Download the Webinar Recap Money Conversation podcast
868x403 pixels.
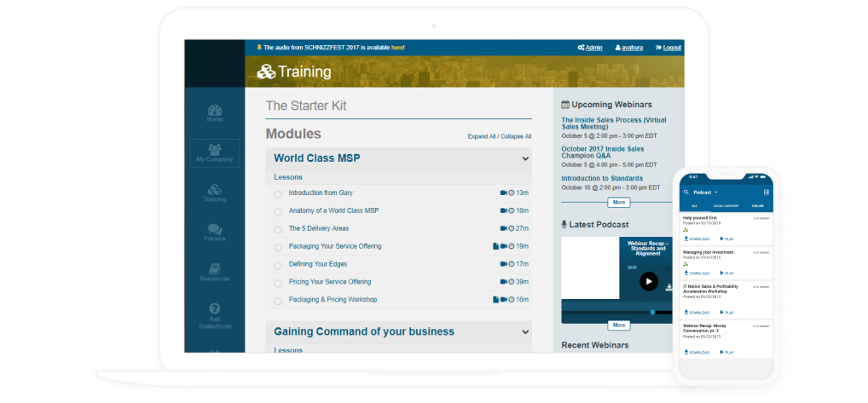coord(697,352)
